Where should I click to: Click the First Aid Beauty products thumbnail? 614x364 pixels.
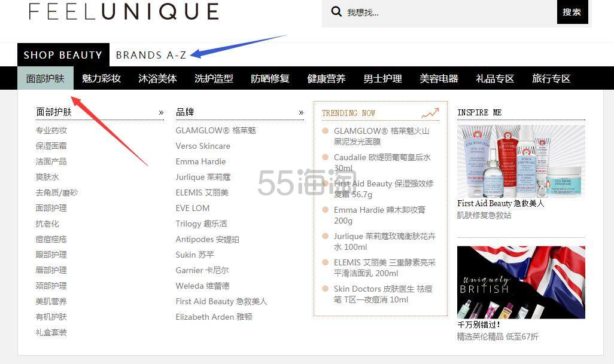click(x=521, y=161)
